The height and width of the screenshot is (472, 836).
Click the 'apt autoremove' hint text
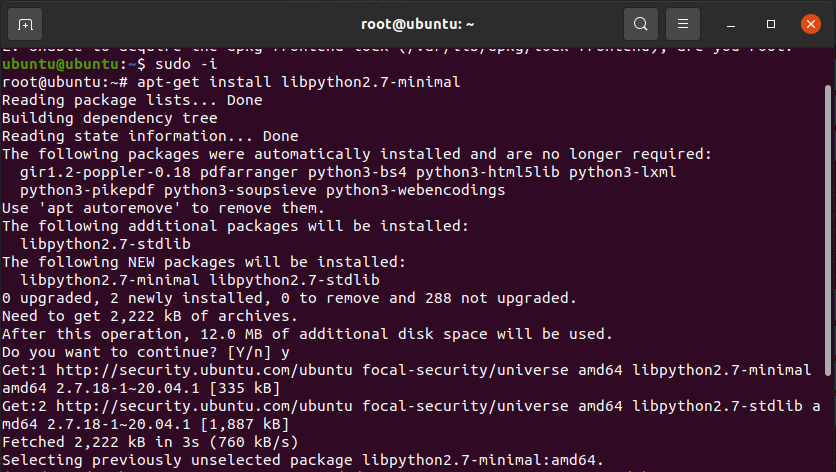[110, 208]
